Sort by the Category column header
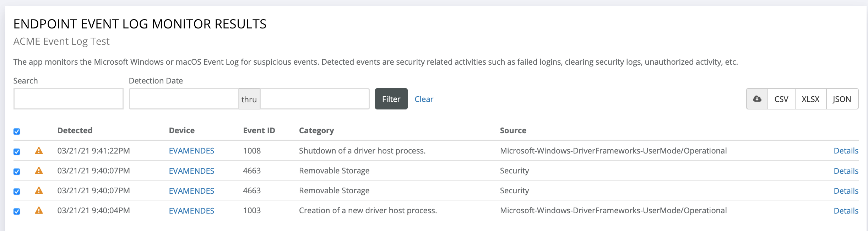 point(316,130)
